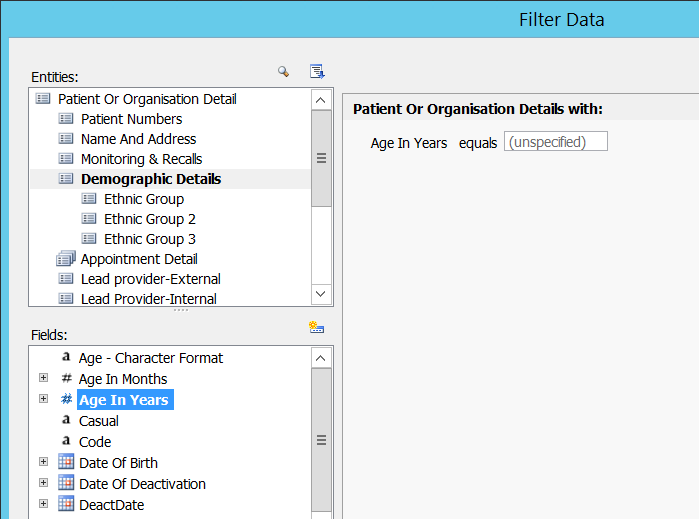This screenshot has height=519, width=699.
Task: Click the Entities list scroll down arrow
Action: (321, 294)
